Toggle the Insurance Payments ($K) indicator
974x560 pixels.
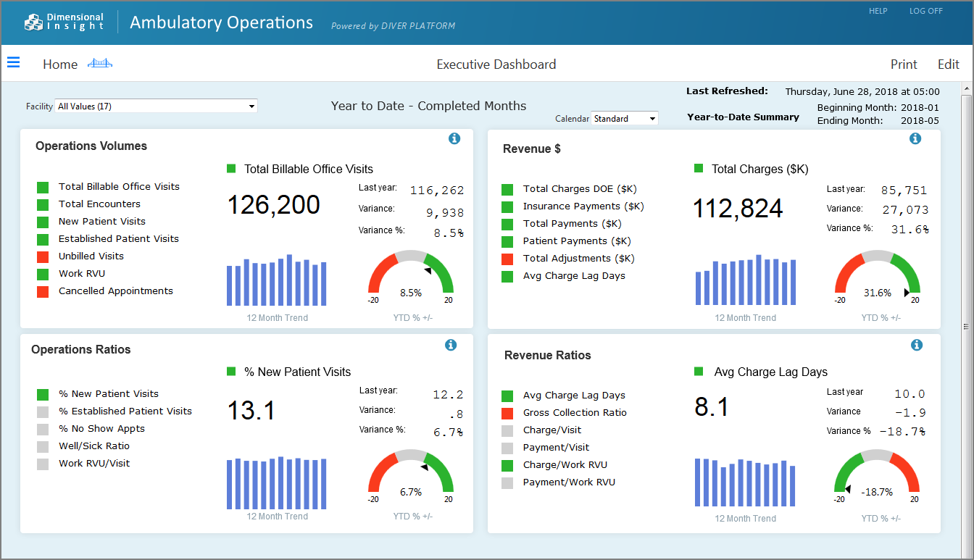pos(507,206)
